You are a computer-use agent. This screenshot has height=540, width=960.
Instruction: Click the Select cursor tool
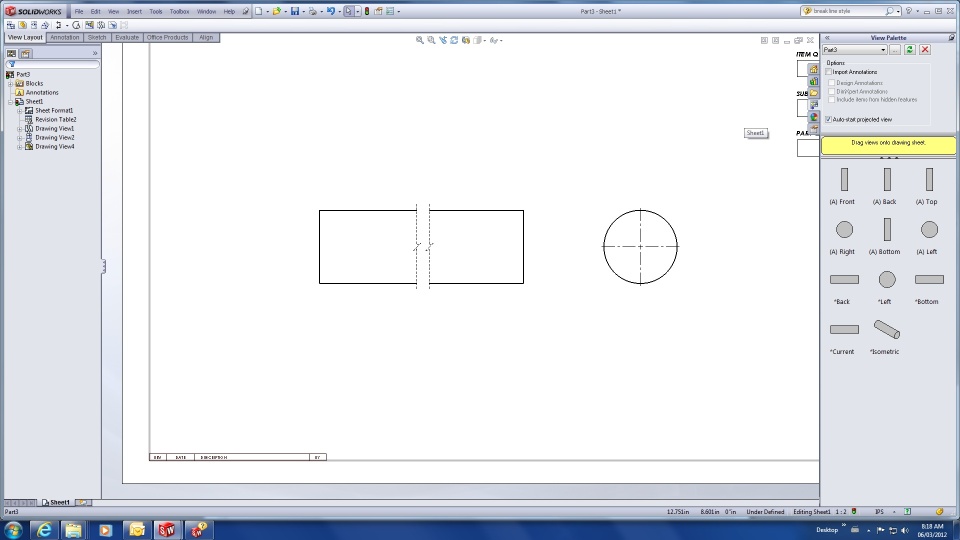[x=348, y=11]
